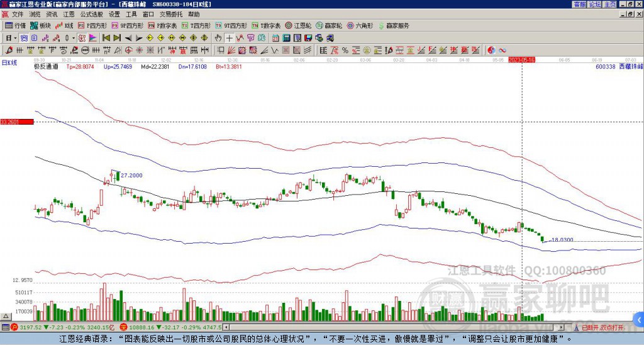Image resolution: width=644 pixels, height=345 pixels.
Task: Launch the 江恩轮 Gann wheel
Action: (x=298, y=25)
